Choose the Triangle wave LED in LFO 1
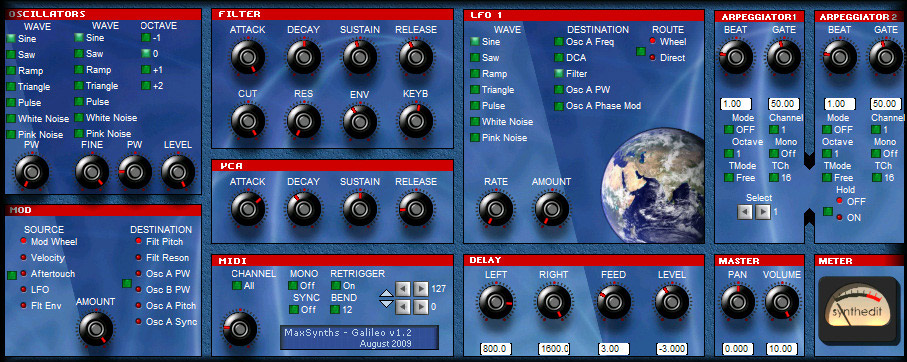 tap(475, 90)
